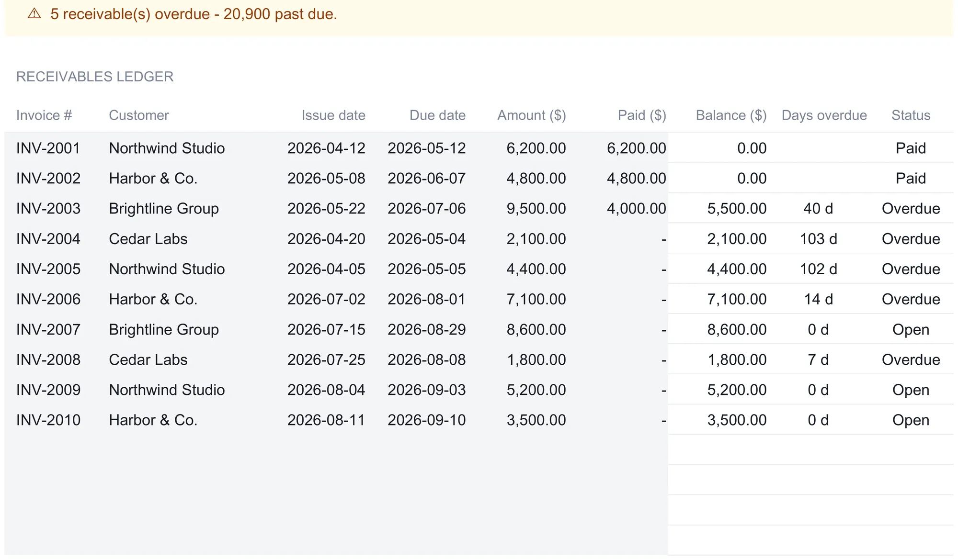This screenshot has height=560, width=958.
Task: Click the '5 receivable(s) overdue' alert message
Action: pyautogui.click(x=194, y=14)
